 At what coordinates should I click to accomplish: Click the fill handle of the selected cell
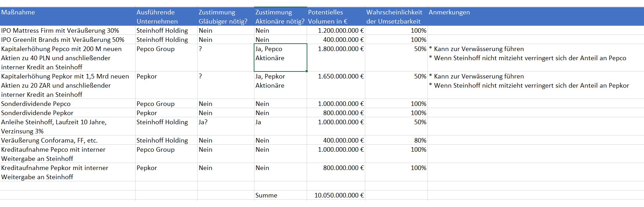(x=307, y=71)
